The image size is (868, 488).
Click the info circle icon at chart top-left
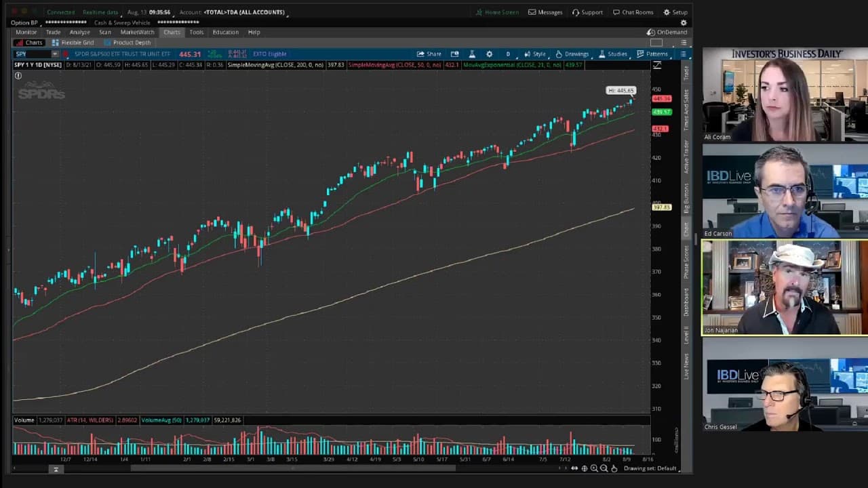18,75
